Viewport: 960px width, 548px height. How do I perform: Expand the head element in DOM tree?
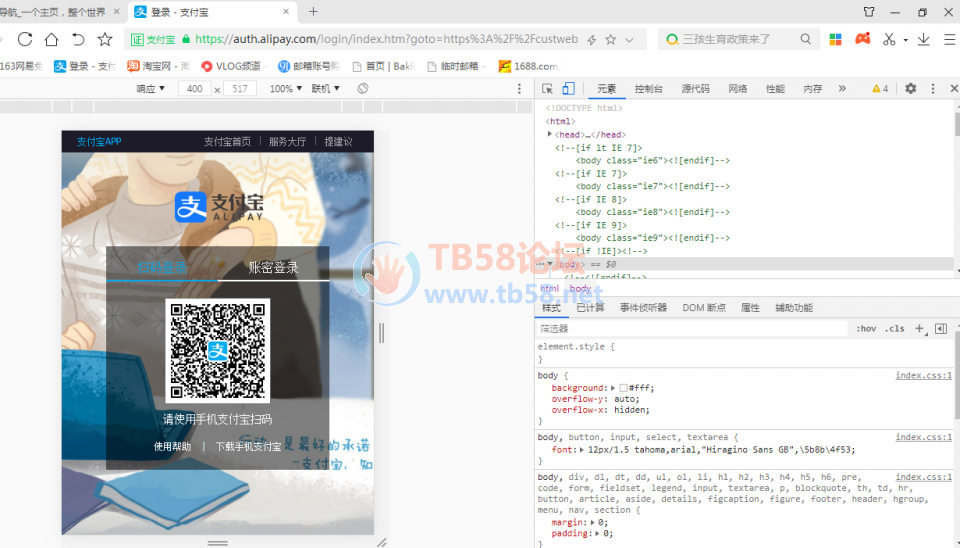[550, 134]
